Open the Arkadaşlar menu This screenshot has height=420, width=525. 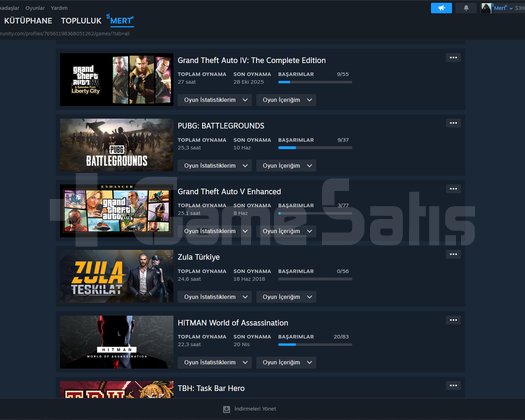(x=9, y=8)
